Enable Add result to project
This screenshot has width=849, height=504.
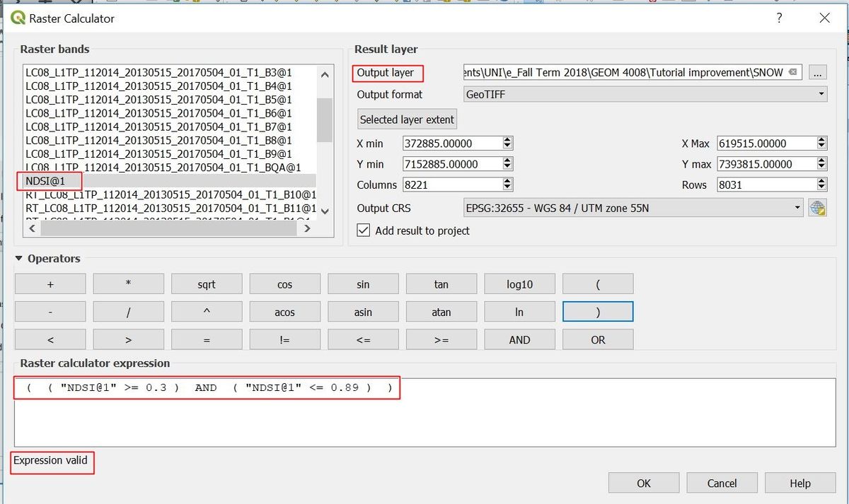click(363, 230)
